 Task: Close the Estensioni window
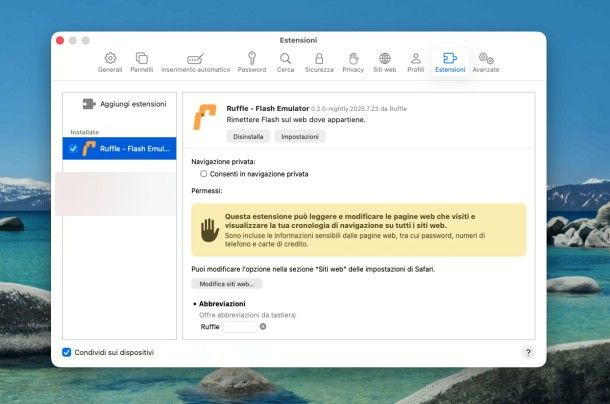click(x=60, y=40)
